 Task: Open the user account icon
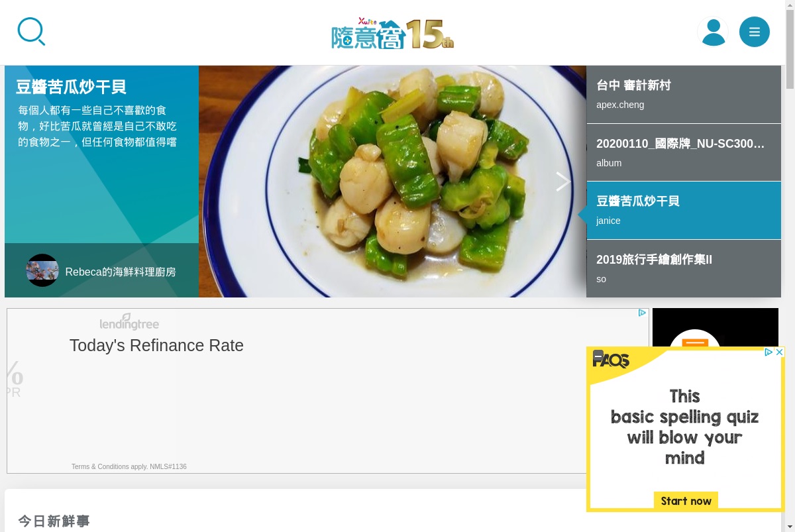click(x=713, y=32)
